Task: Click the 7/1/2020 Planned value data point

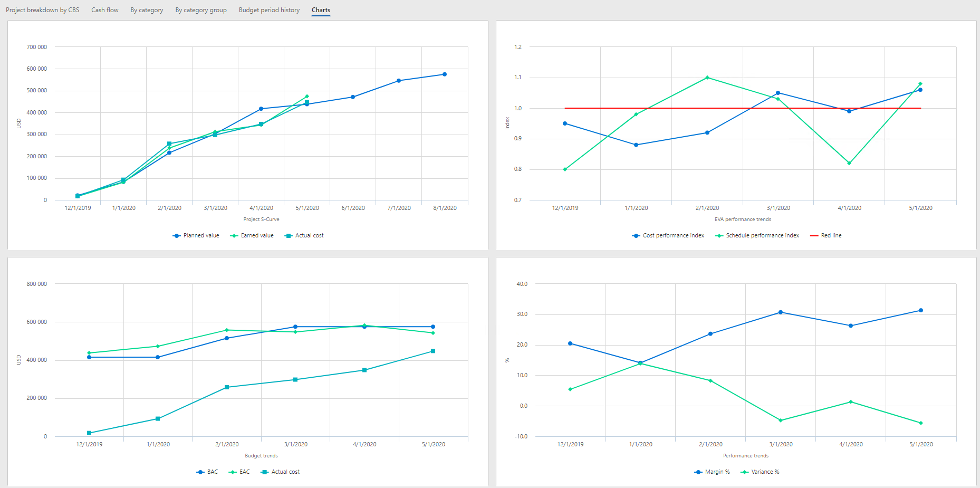Action: [x=399, y=81]
